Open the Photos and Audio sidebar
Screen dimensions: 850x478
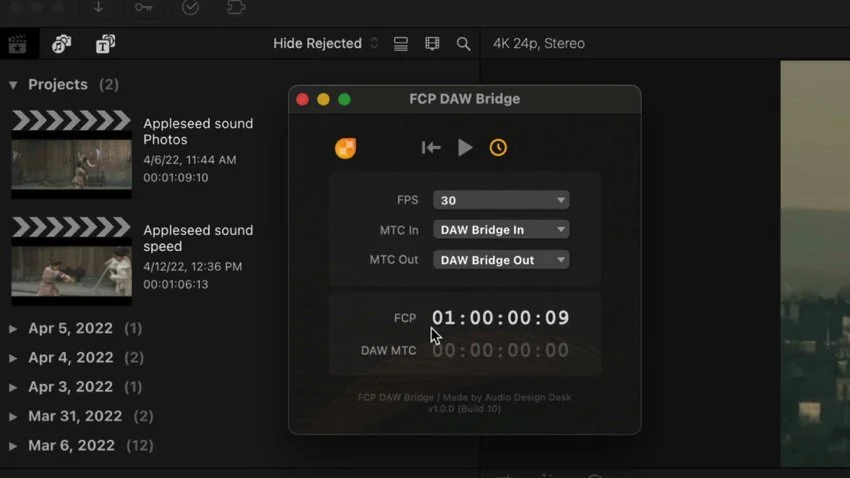pos(61,44)
